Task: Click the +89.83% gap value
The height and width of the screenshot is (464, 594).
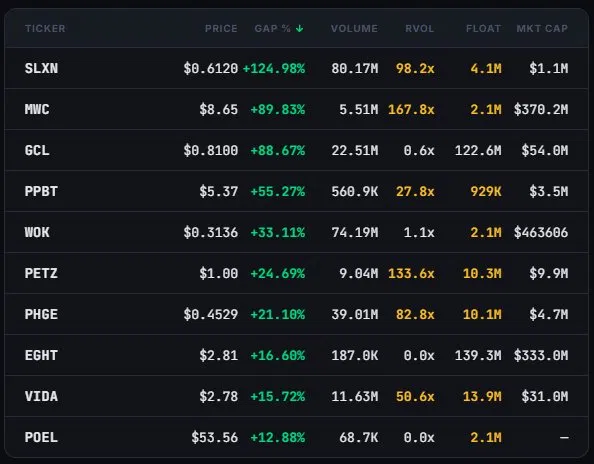Action: tap(278, 109)
